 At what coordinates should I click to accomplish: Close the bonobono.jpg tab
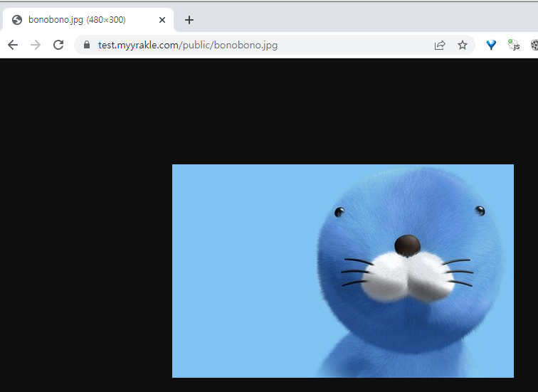pos(162,20)
